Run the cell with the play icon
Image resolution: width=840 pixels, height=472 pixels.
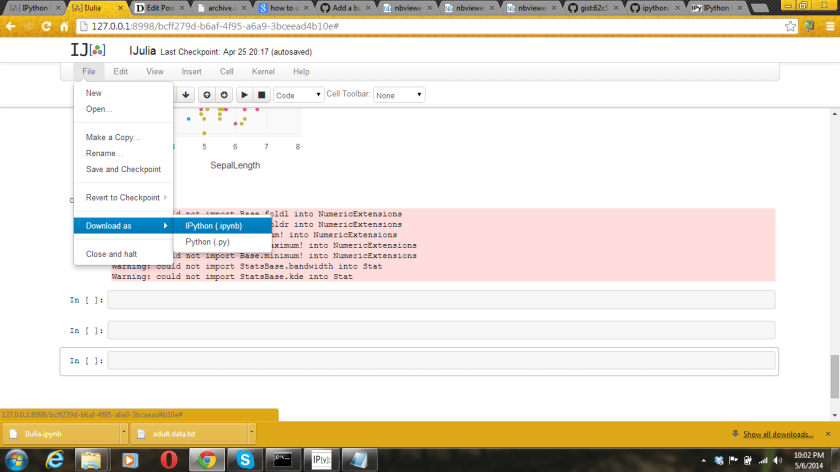point(244,95)
